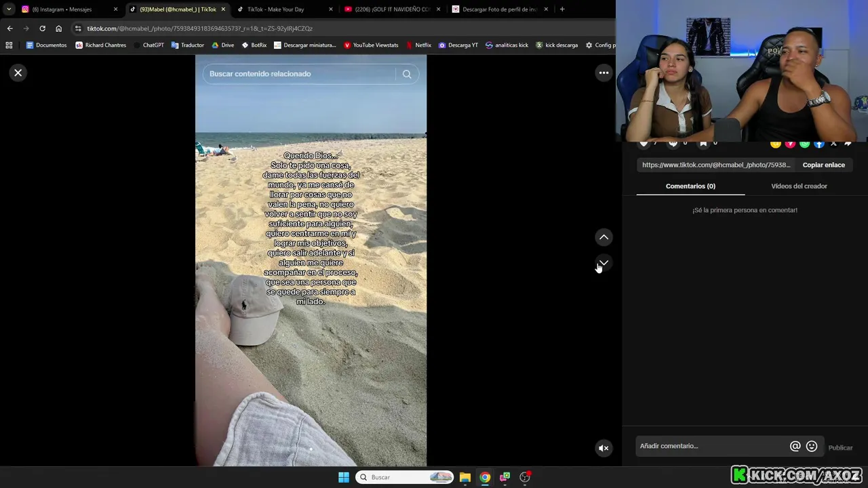Screen dimensions: 868x488
Task: Share to WhatsApp icon
Action: pos(804,144)
